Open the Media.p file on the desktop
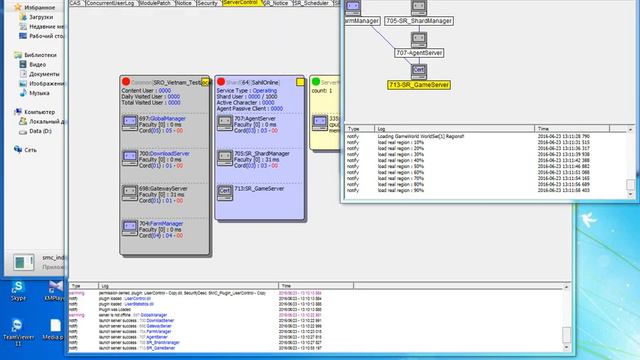 [x=54, y=330]
